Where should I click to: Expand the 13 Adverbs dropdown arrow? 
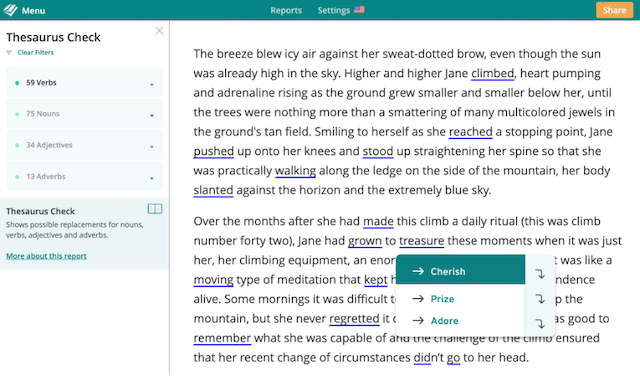click(152, 178)
